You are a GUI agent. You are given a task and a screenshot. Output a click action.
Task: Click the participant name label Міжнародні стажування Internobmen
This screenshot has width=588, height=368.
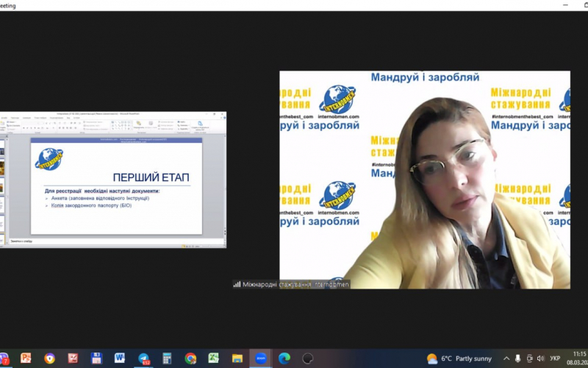pos(295,284)
